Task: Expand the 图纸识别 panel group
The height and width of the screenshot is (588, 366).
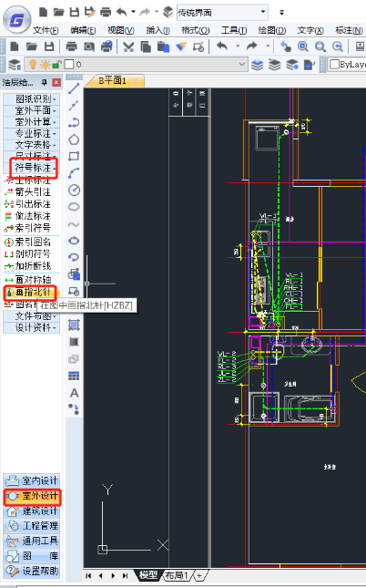Action: [x=32, y=99]
